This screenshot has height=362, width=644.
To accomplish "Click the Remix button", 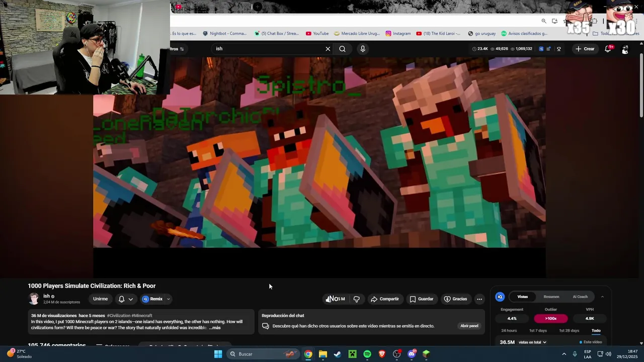I will click(x=152, y=299).
